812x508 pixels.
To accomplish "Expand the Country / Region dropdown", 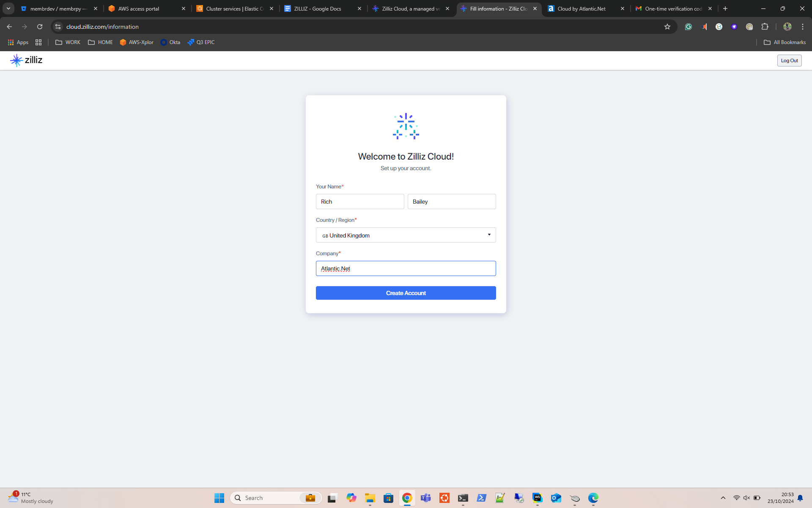I will 406,235.
